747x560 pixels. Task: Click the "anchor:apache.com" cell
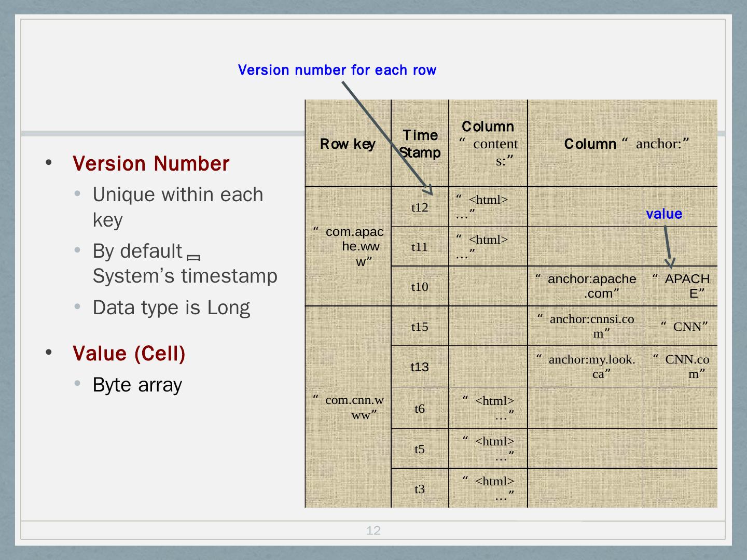tap(585, 286)
